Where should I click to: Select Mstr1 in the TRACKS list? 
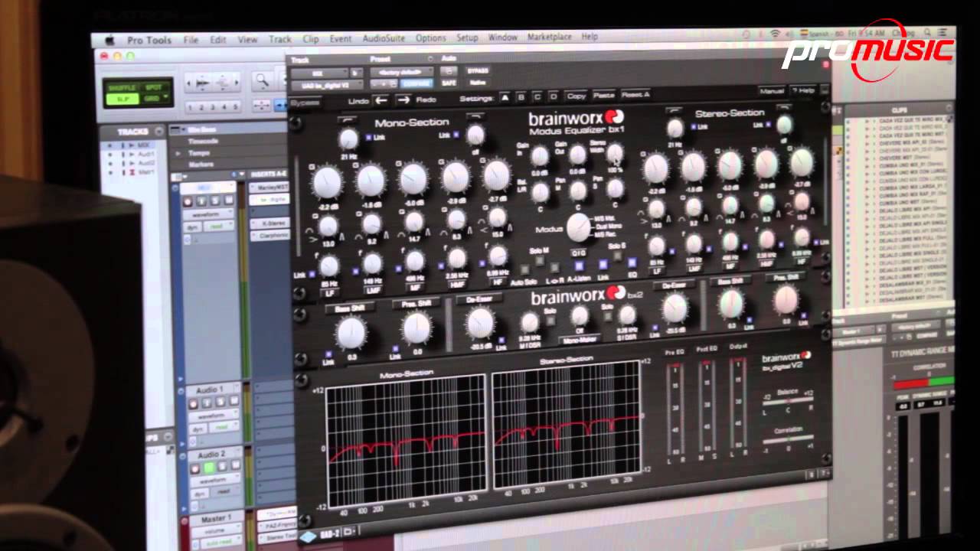pyautogui.click(x=146, y=172)
